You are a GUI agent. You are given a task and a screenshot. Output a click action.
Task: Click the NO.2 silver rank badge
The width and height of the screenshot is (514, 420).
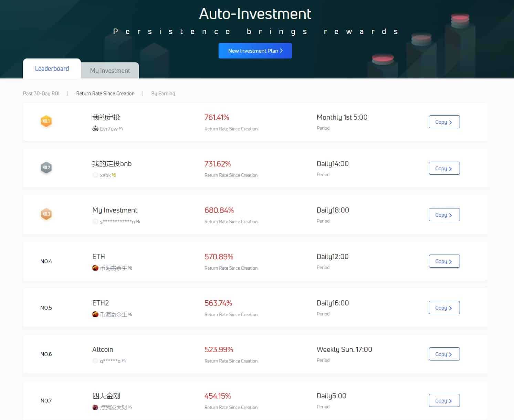point(46,168)
